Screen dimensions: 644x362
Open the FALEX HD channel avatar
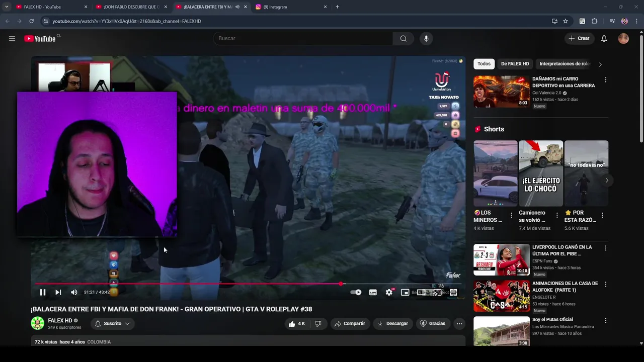(x=38, y=323)
